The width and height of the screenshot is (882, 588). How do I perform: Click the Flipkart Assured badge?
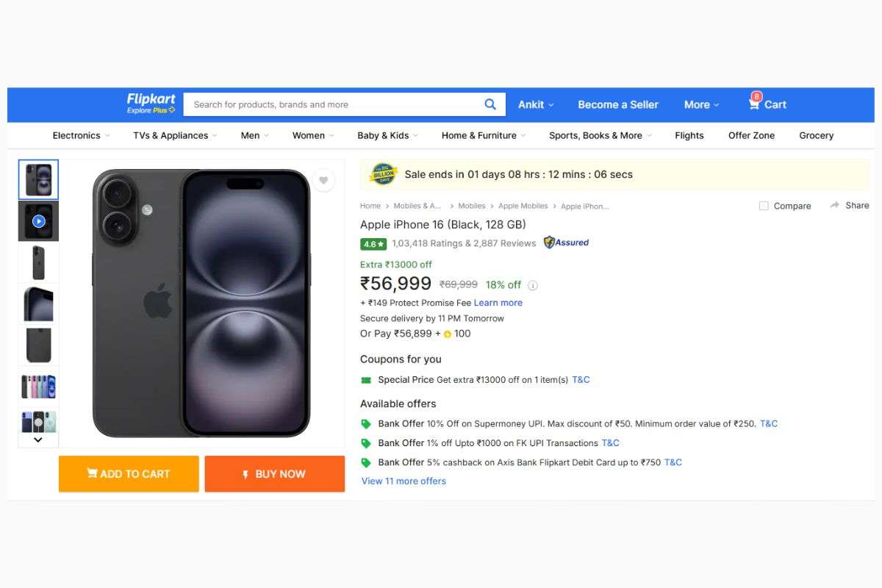[565, 242]
